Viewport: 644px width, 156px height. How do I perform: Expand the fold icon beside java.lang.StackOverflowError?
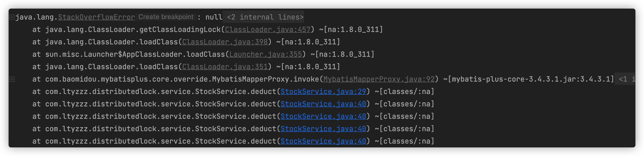tap(12, 17)
